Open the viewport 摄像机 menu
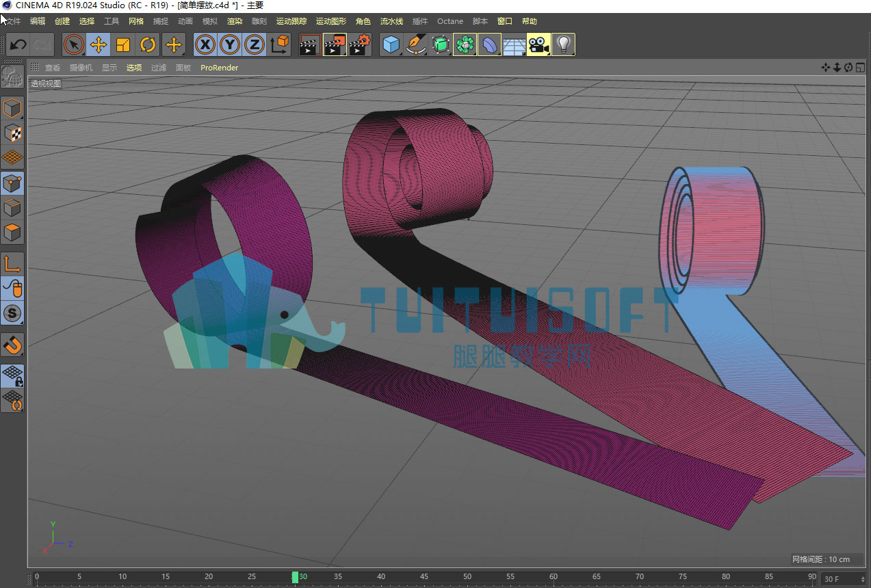The width and height of the screenshot is (871, 588). tap(81, 68)
